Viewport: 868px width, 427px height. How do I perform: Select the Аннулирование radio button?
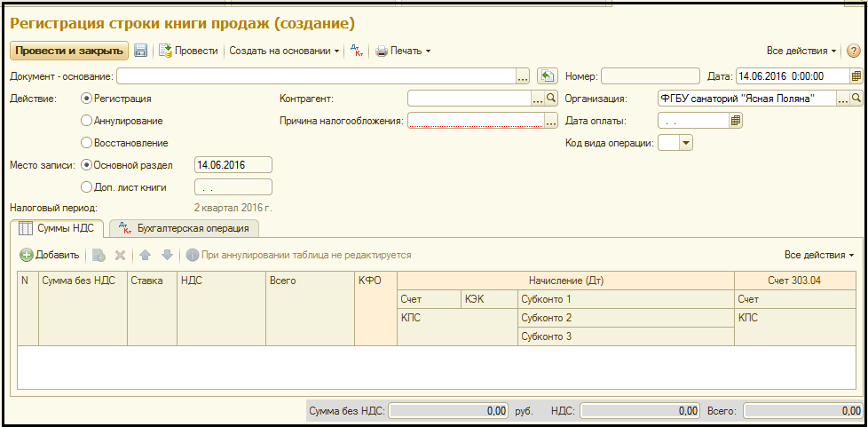click(86, 121)
